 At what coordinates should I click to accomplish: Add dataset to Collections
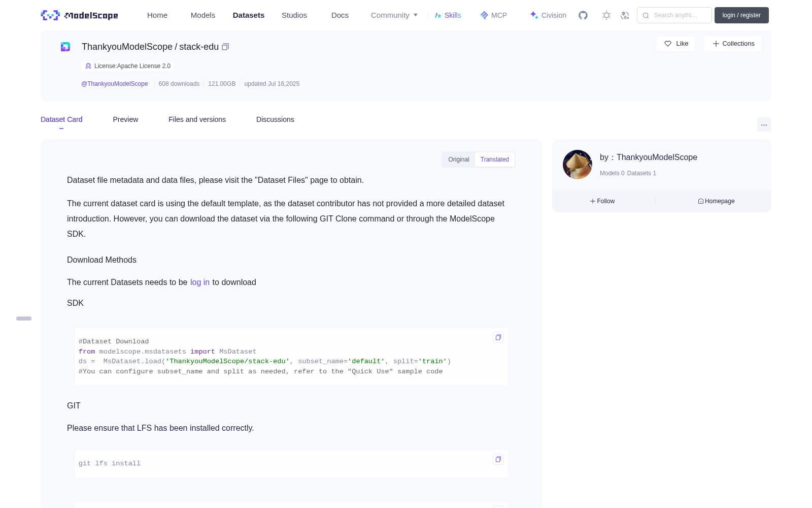(733, 44)
